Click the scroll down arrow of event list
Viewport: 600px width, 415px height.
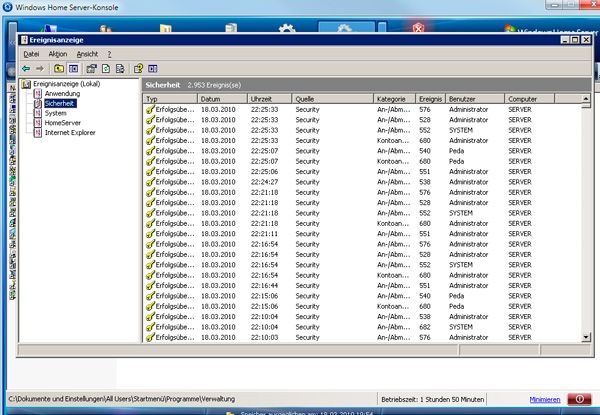coord(586,337)
